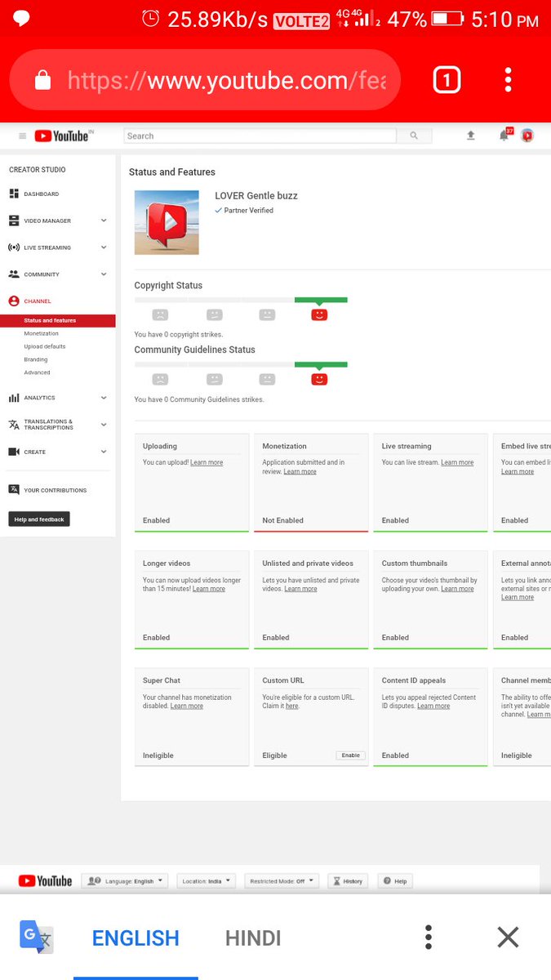551x980 pixels.
Task: Click the red happy face under Community Guidelines Status
Action: [x=319, y=379]
